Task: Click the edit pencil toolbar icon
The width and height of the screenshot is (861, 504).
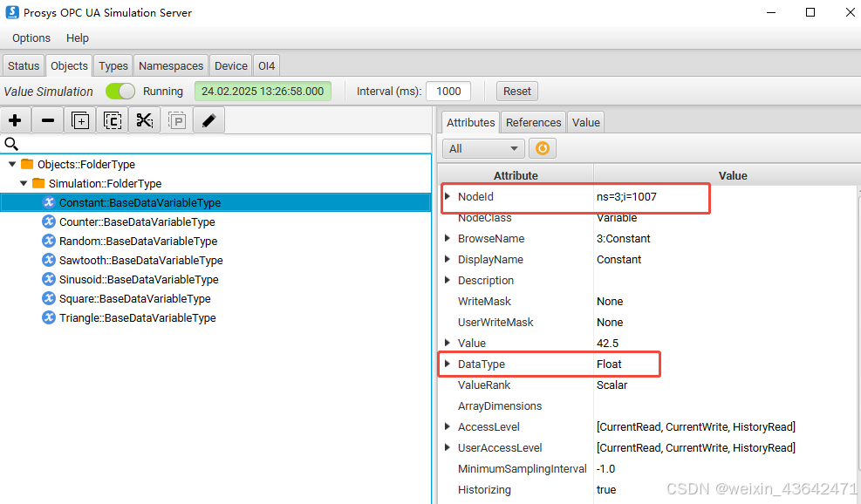Action: pyautogui.click(x=209, y=120)
